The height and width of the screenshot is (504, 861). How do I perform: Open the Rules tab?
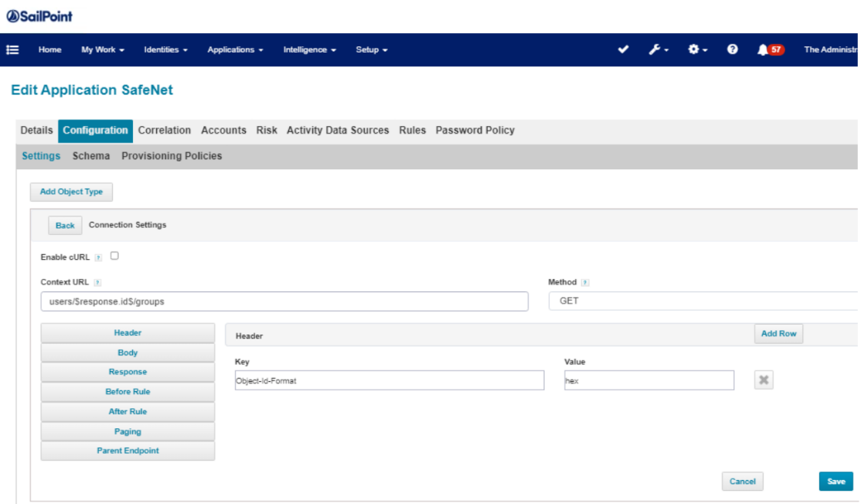click(x=413, y=131)
